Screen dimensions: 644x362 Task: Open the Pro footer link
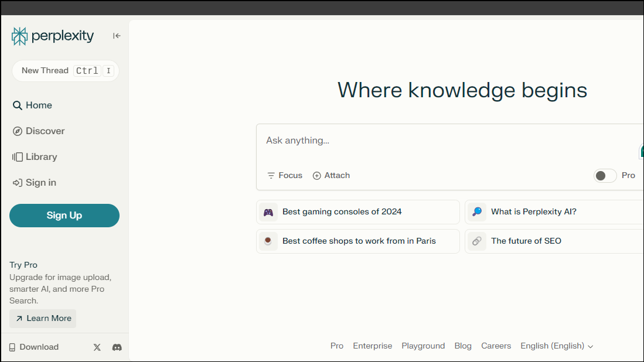[337, 346]
